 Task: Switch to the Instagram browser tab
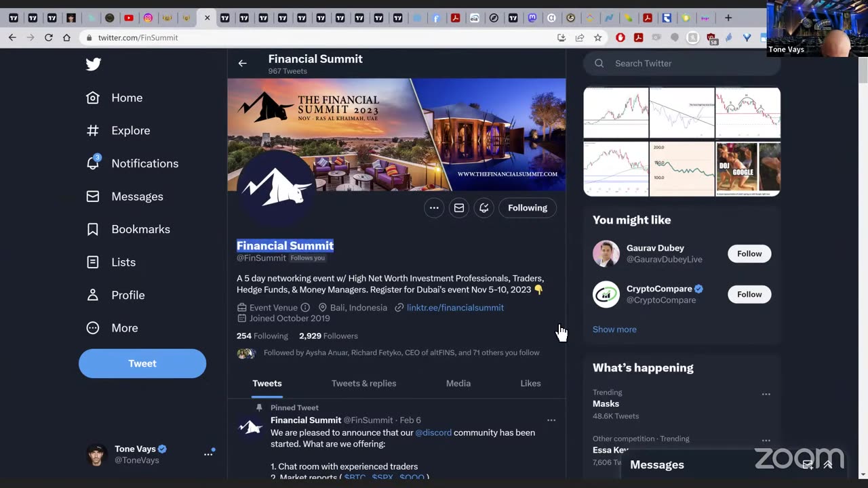click(148, 18)
